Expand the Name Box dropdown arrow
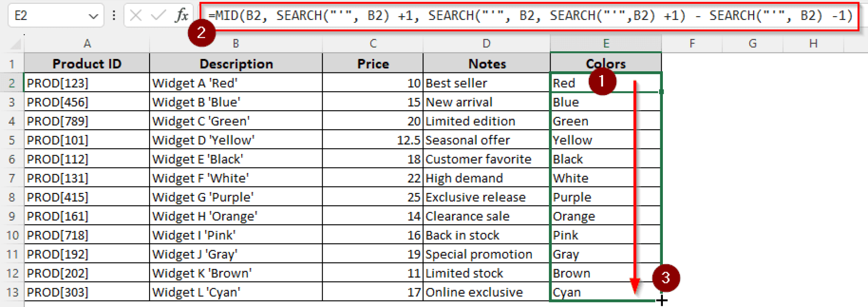The height and width of the screenshot is (307, 868). (93, 16)
